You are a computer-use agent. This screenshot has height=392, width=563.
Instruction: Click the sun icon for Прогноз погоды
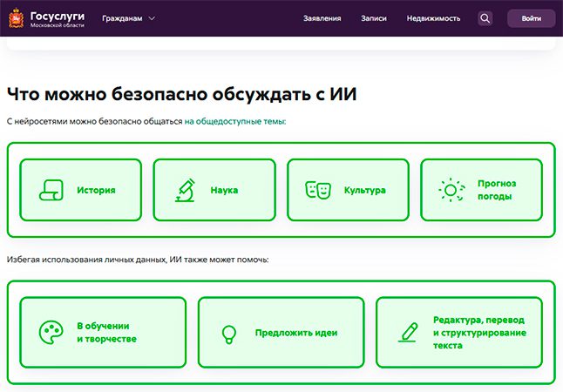[451, 190]
